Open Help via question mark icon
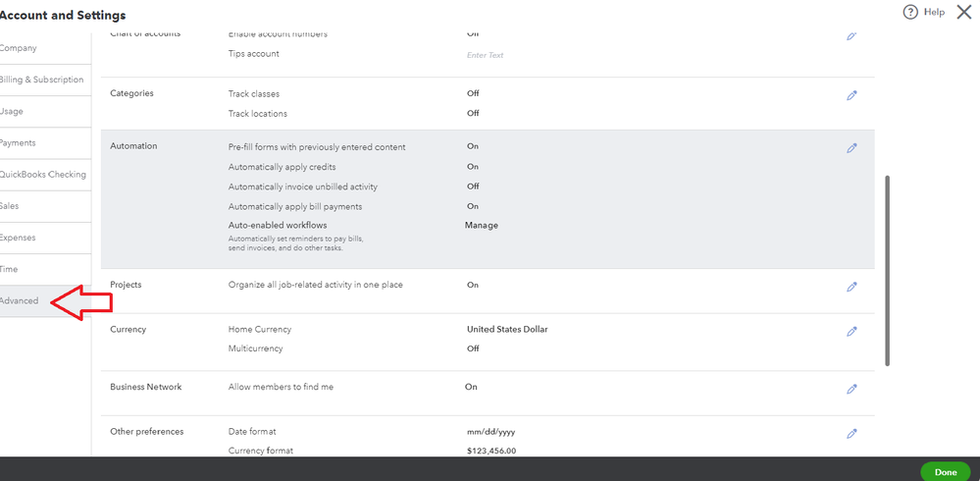The height and width of the screenshot is (481, 980). tap(910, 12)
